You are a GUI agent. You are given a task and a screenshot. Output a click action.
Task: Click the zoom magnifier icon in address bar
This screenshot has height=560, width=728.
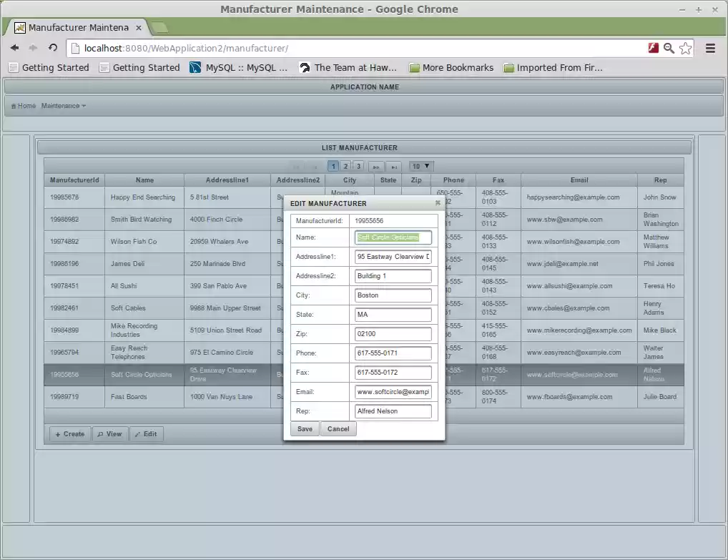669,48
